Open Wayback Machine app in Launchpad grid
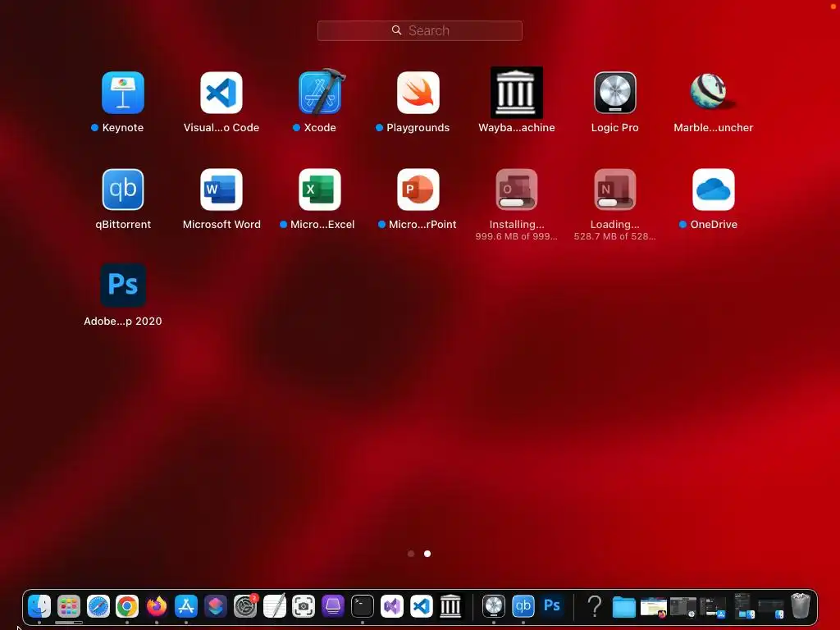The width and height of the screenshot is (840, 630). tap(517, 93)
